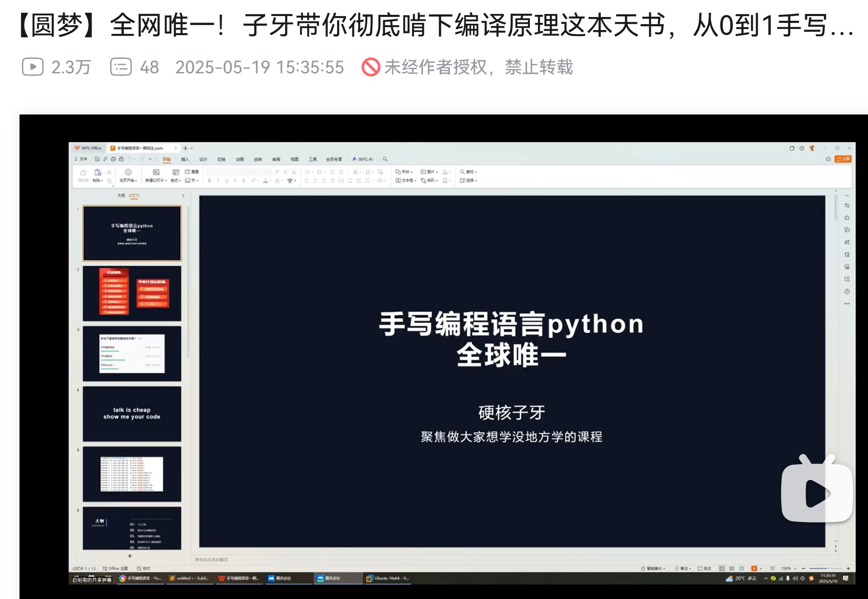Click the print icon in WPS quick toolbar
Screen dimensions: 868x599
[x=113, y=159]
